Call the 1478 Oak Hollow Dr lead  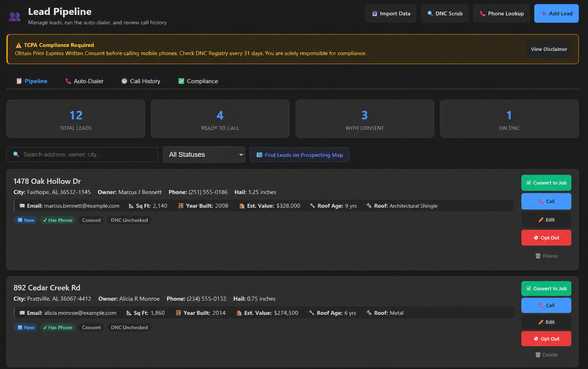(x=546, y=201)
